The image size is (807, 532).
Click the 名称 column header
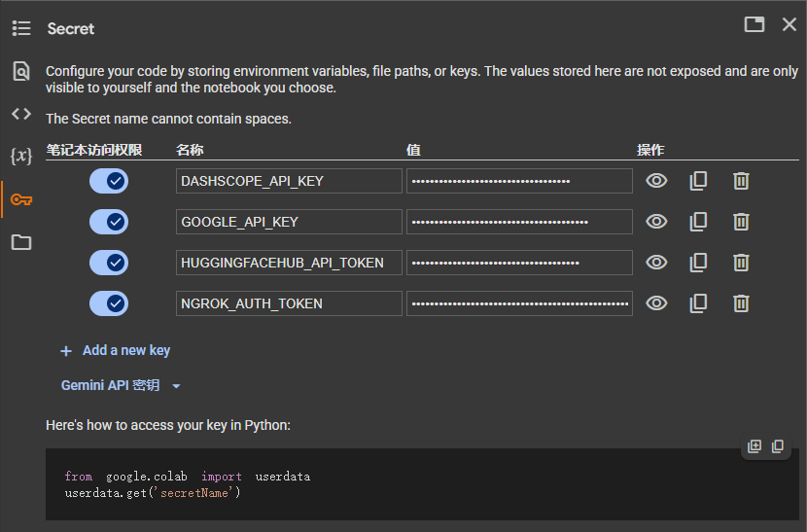(190, 150)
